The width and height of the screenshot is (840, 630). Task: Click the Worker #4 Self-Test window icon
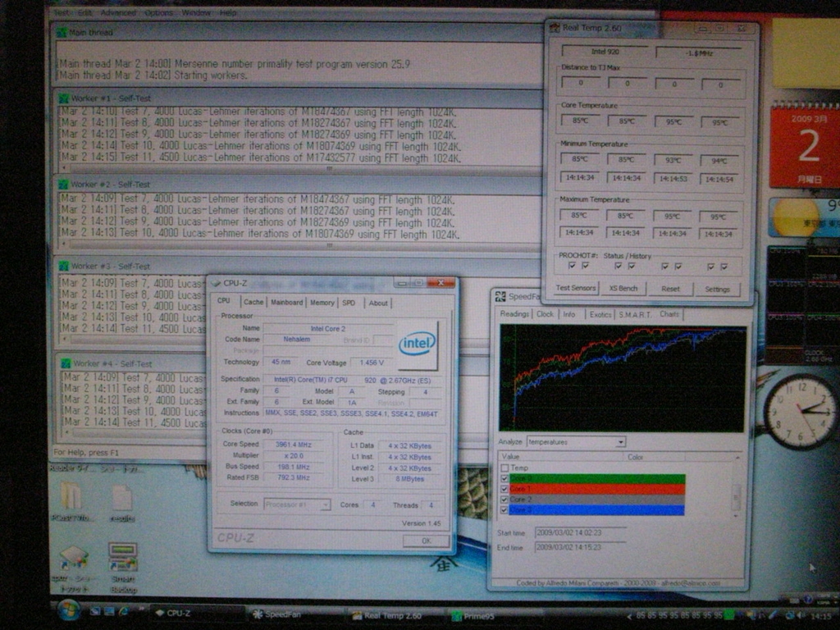66,363
